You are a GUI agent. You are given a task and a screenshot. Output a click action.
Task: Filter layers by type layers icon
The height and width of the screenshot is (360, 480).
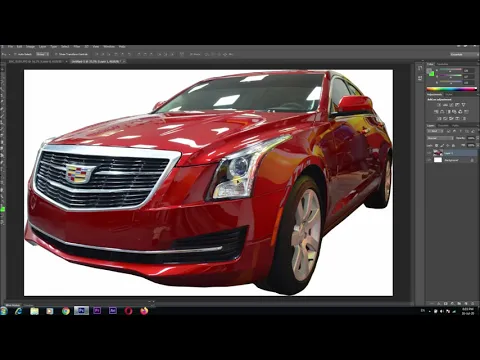pos(461,131)
